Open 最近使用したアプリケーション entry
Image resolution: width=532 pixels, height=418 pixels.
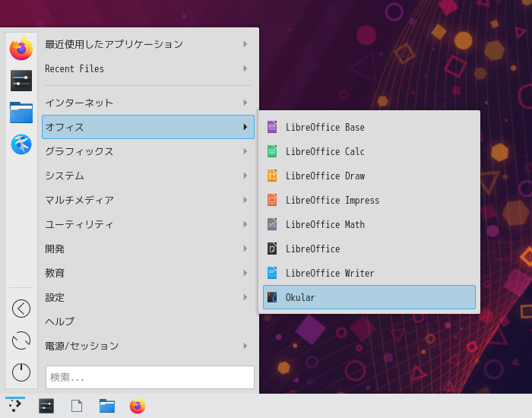(x=148, y=44)
